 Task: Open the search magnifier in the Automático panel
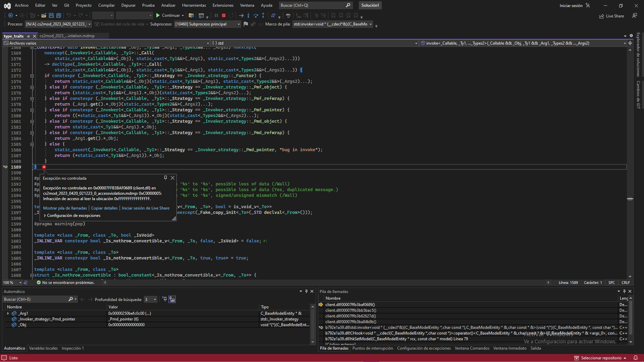71,299
